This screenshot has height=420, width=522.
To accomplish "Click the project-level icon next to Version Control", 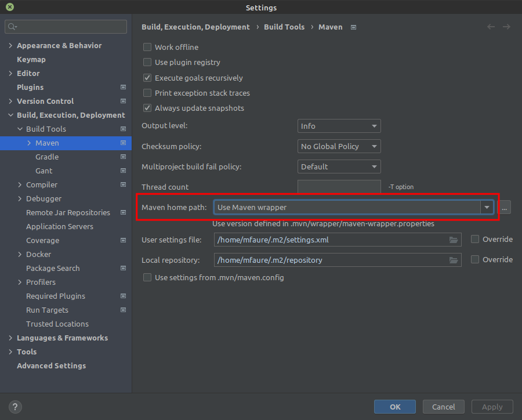I will tap(123, 101).
